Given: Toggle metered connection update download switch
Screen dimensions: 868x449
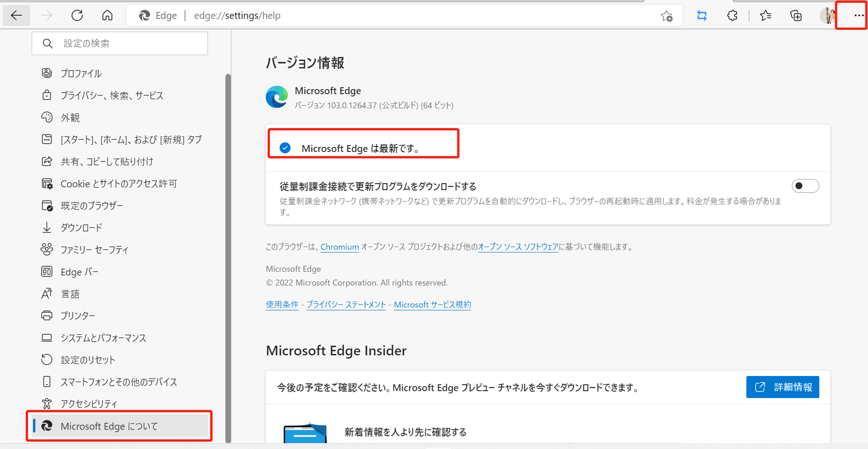Looking at the screenshot, I should (x=805, y=186).
